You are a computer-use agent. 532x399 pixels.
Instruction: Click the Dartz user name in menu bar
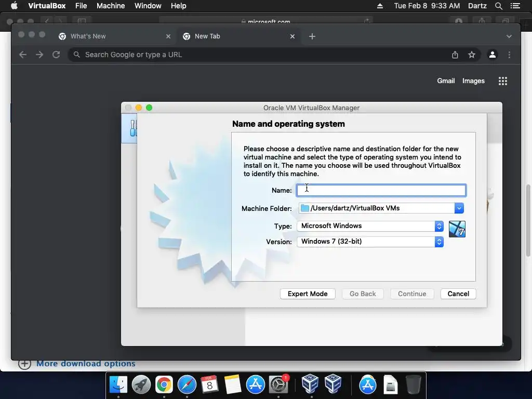pyautogui.click(x=477, y=6)
